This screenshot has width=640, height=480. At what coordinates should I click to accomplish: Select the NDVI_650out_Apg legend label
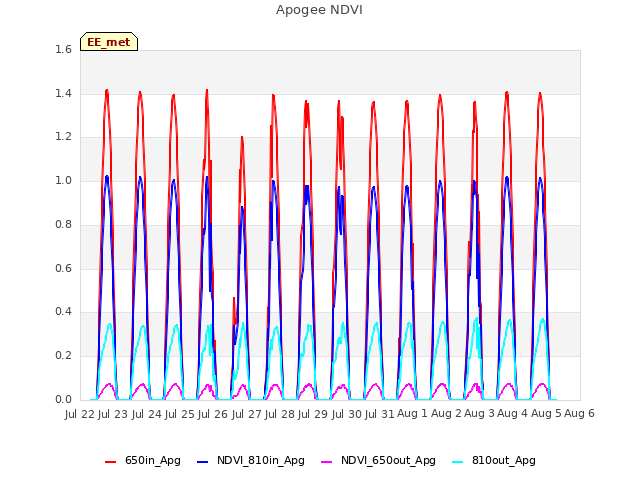point(388,461)
